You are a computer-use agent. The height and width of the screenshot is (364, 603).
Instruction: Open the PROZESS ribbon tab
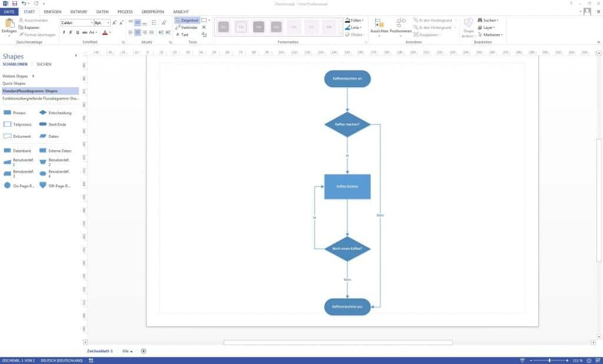(x=125, y=11)
